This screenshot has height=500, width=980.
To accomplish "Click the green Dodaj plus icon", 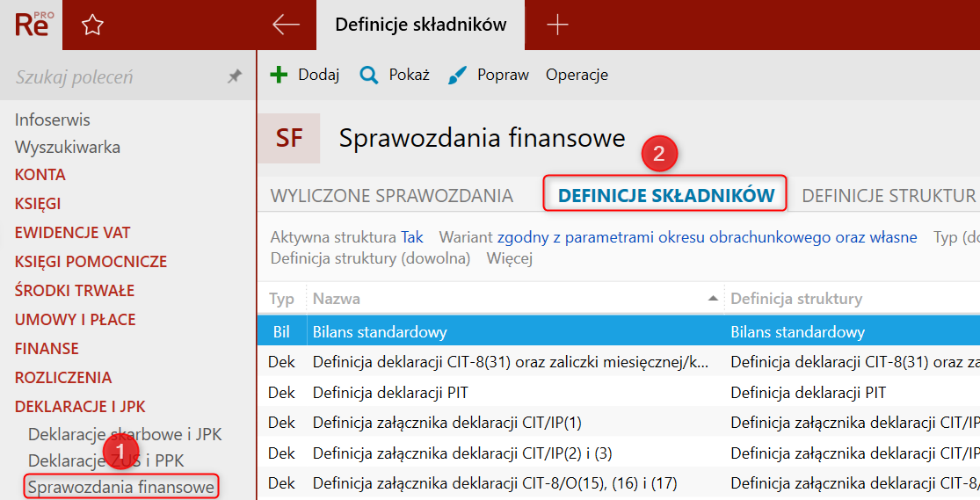I will tap(279, 75).
